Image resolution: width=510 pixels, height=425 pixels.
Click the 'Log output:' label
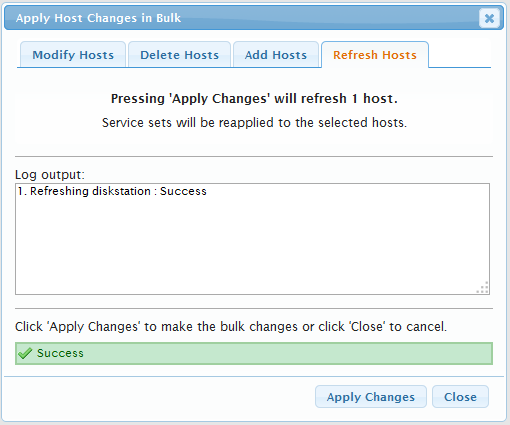[x=50, y=175]
